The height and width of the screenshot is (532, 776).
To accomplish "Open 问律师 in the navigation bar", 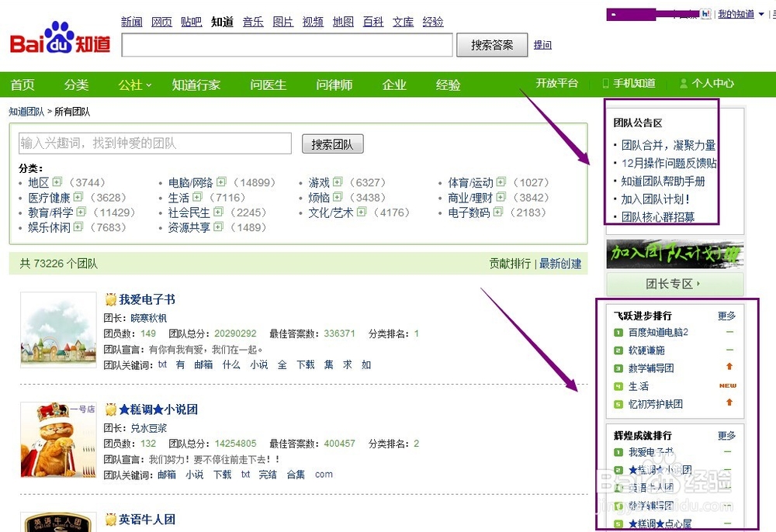I will [334, 85].
